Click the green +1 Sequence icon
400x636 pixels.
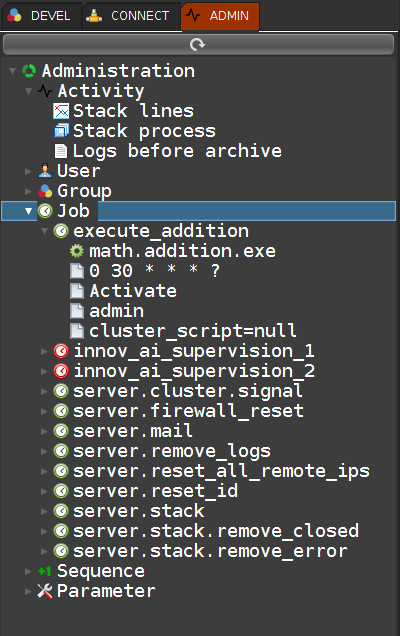(44, 571)
